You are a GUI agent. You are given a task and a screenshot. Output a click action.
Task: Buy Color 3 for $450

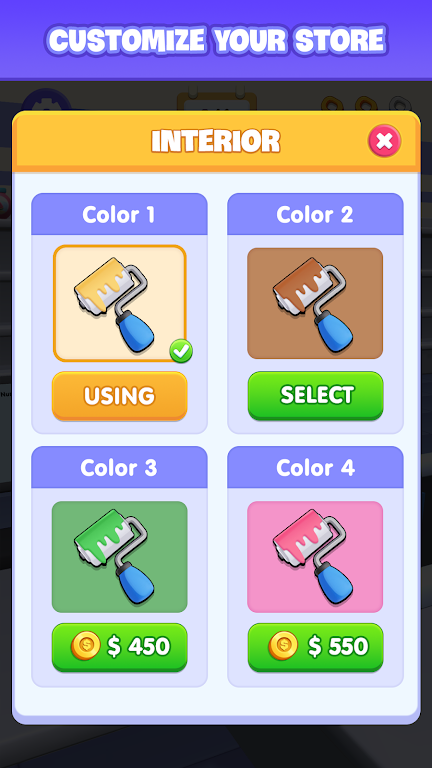[120, 647]
